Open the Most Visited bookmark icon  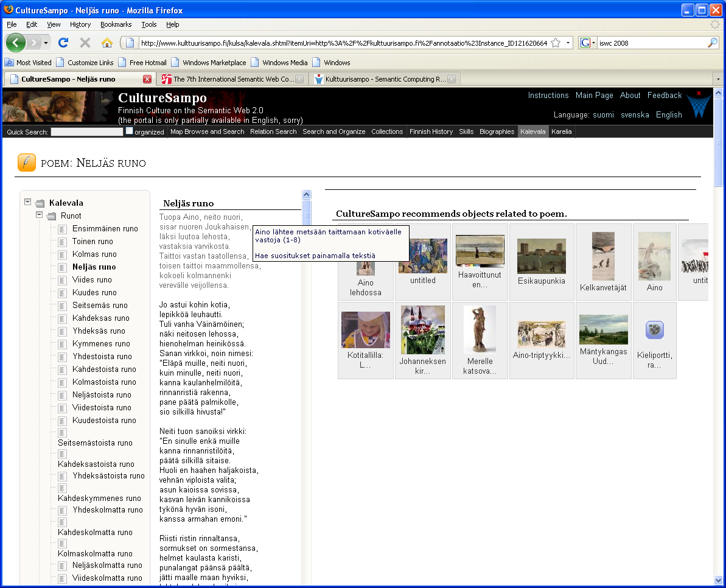9,63
